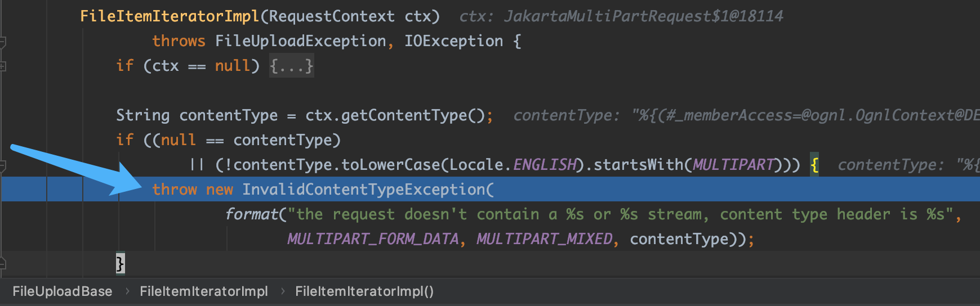Click the FileItemIteratorImpl constructor name
Screen dimensions: 980x306
click(x=170, y=16)
